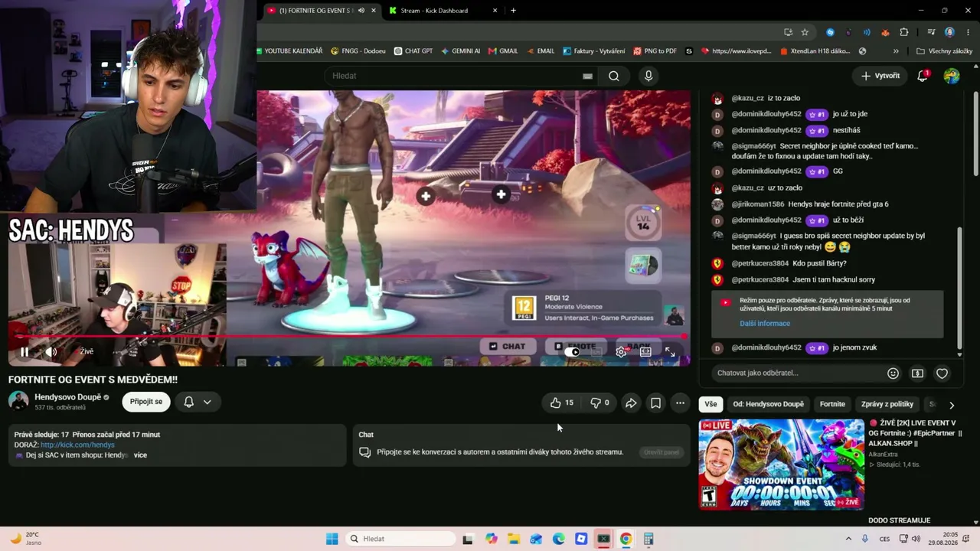Viewport: 980px width, 551px height.
Task: Send a heart reaction in live chat
Action: pyautogui.click(x=942, y=373)
